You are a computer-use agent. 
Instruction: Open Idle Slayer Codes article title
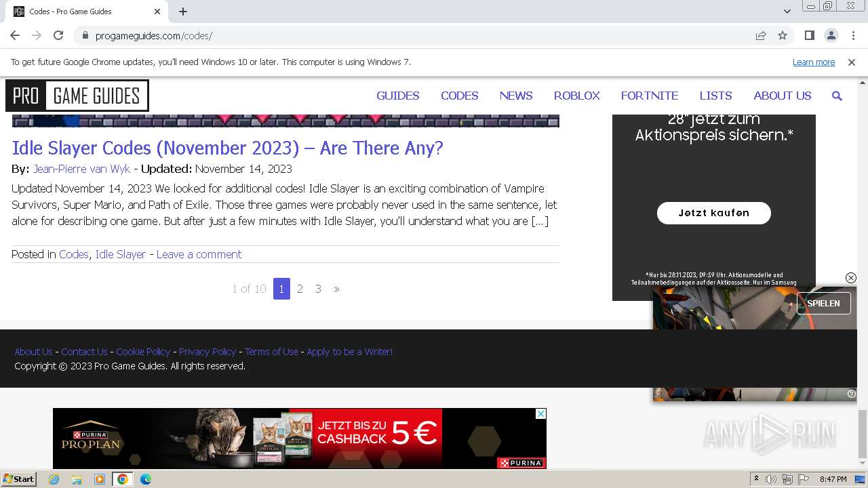(x=227, y=148)
